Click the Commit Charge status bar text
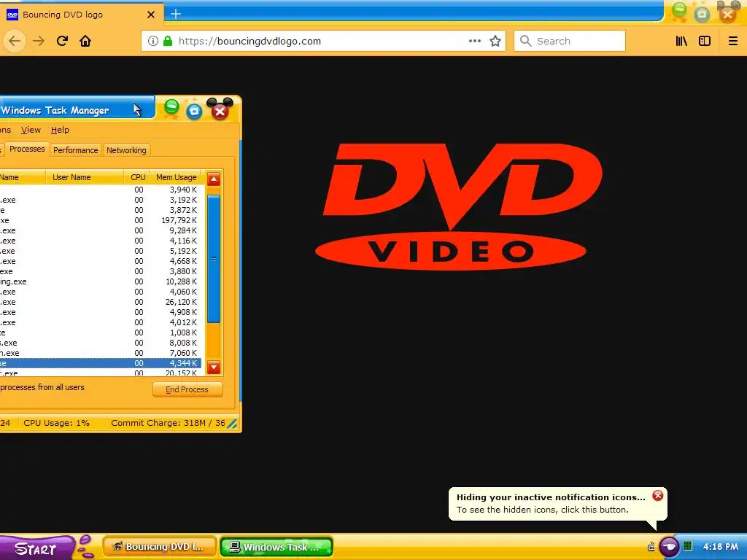This screenshot has height=560, width=747. tap(168, 423)
